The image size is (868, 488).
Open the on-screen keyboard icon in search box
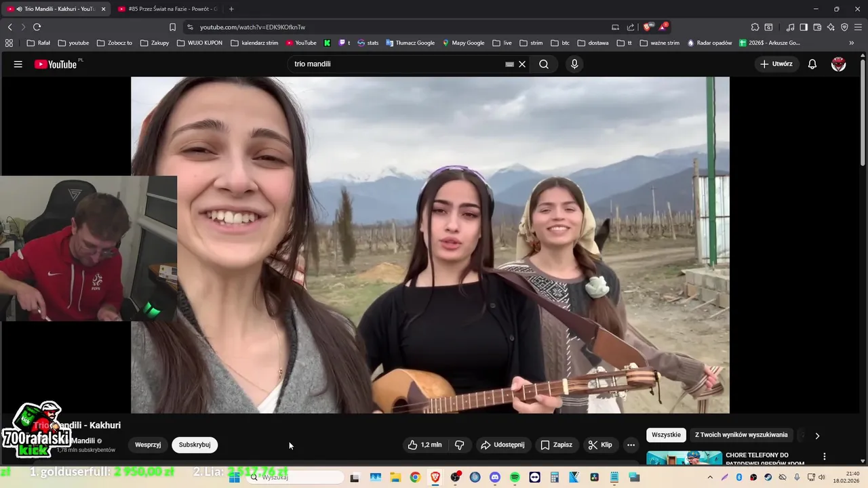pos(509,64)
